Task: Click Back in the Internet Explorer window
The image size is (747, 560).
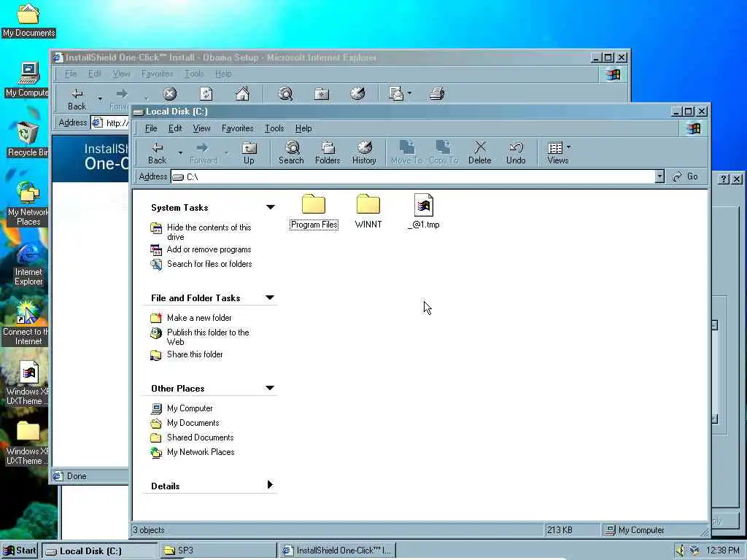Action: 77,99
